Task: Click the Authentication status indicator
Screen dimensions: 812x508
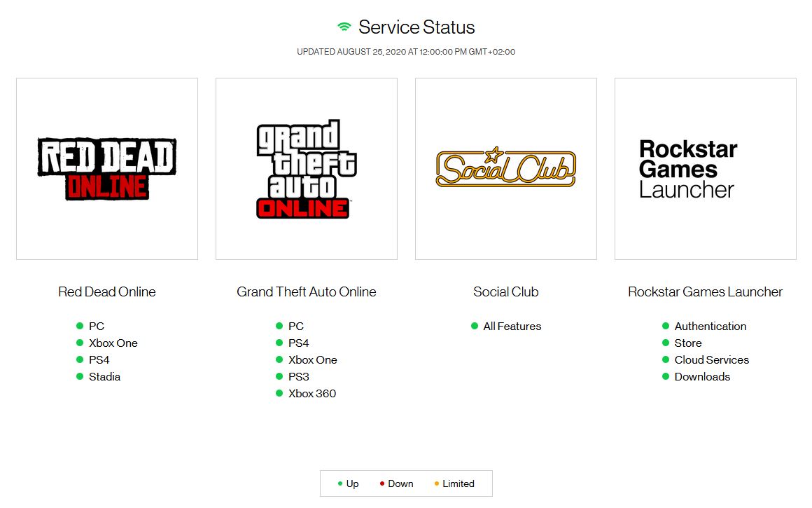Action: pyautogui.click(x=666, y=326)
